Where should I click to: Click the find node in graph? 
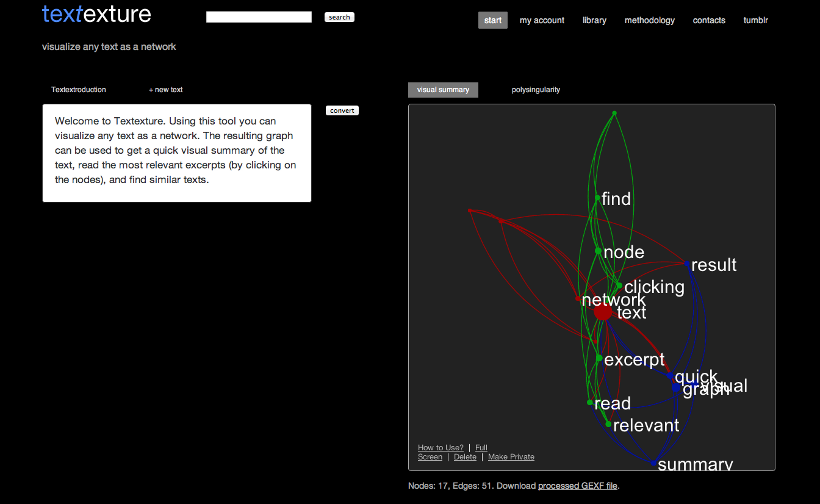pos(597,198)
